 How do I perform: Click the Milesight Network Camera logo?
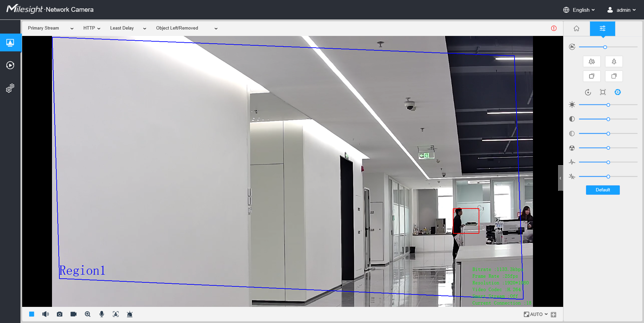50,9
